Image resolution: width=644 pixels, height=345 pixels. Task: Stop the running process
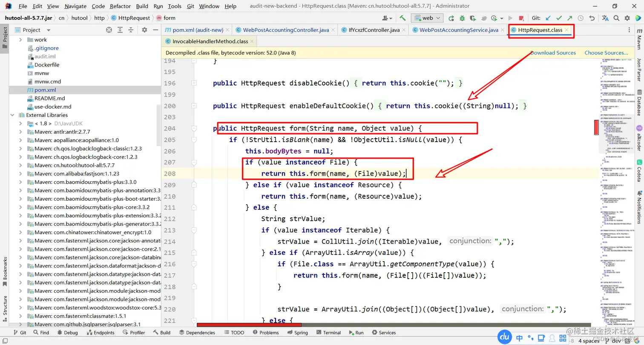coord(521,18)
